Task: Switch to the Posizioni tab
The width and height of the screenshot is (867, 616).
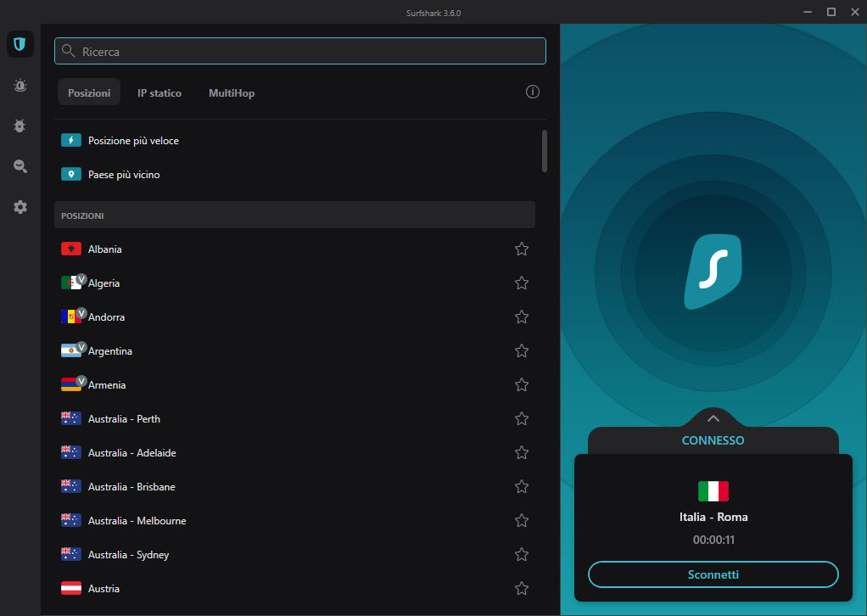Action: [x=89, y=92]
